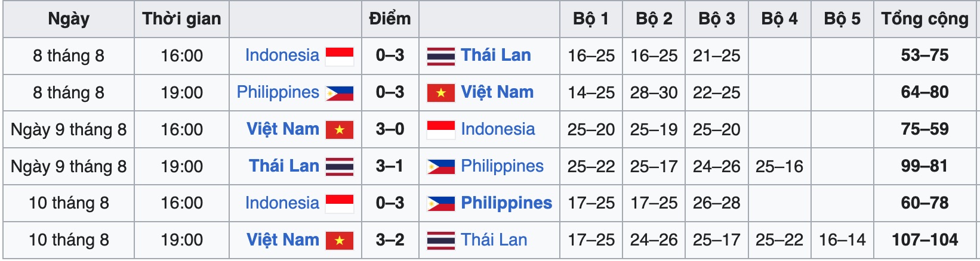The height and width of the screenshot is (261, 980).
Task: Click Vietnam flag in 10 tháng 8 19:00 row
Action: pos(340,241)
